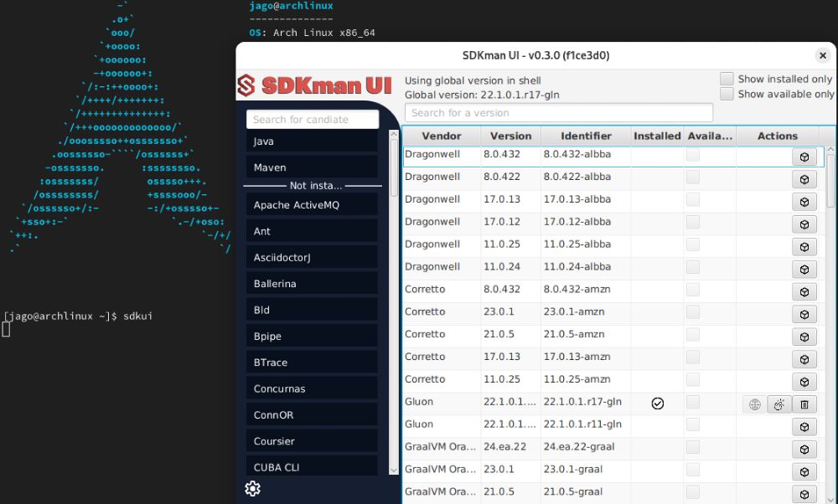Uninstall Gluon 22.1.0.1.r17 via its trash icon
The height and width of the screenshot is (504, 838).
[x=803, y=404]
